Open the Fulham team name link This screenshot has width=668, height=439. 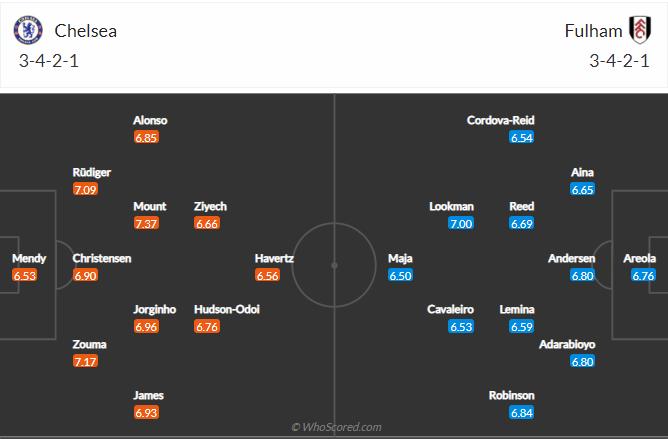pyautogui.click(x=590, y=30)
